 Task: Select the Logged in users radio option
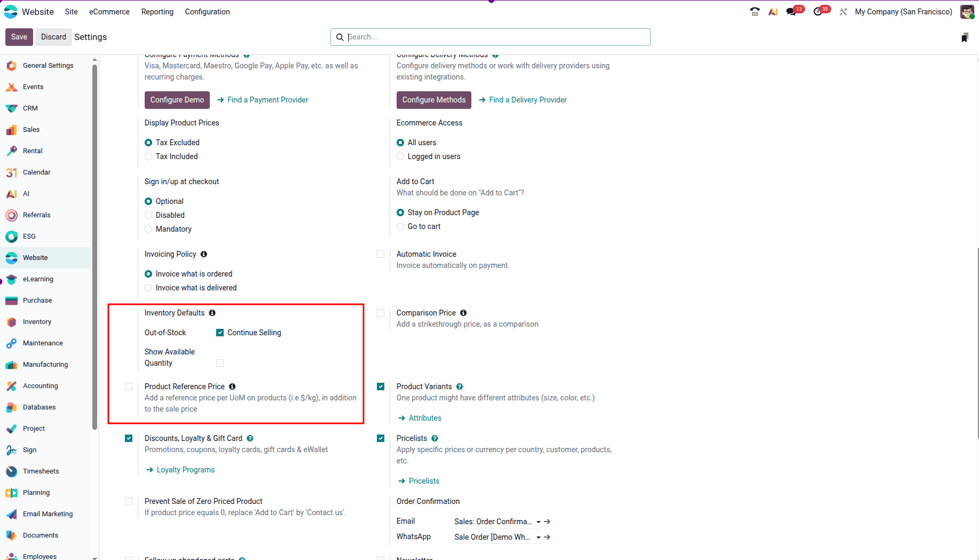pyautogui.click(x=400, y=156)
